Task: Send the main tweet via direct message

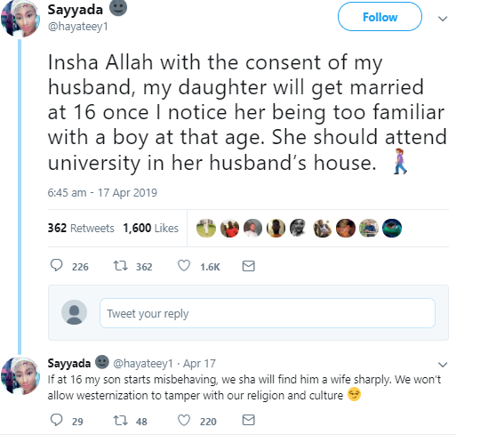Action: click(x=249, y=266)
